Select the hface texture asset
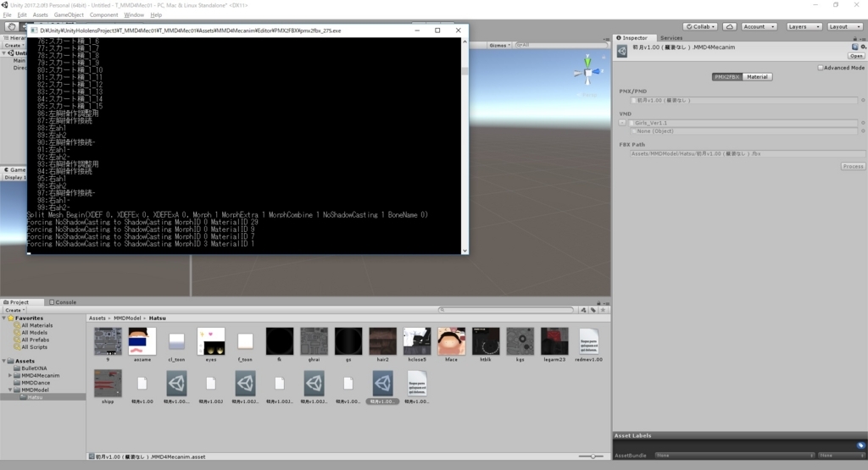The height and width of the screenshot is (470, 868). (451, 345)
